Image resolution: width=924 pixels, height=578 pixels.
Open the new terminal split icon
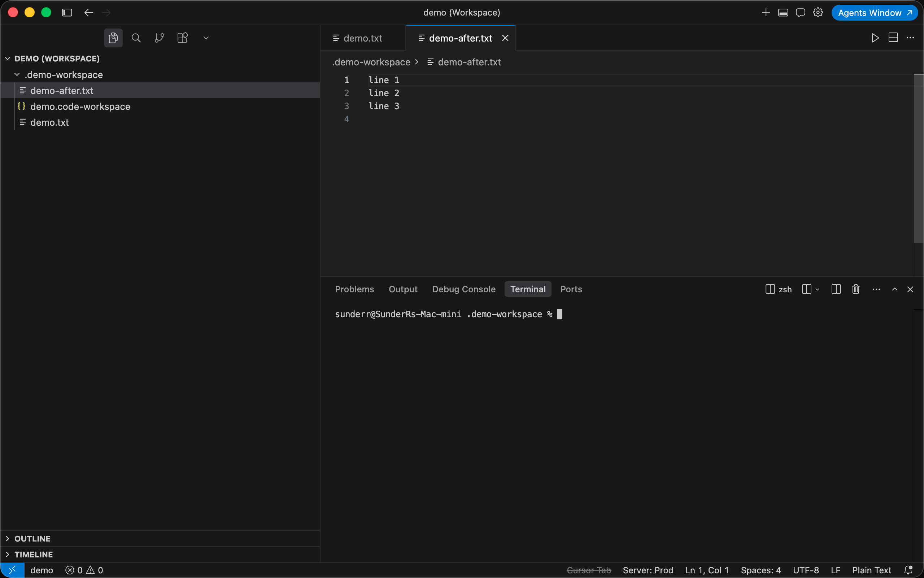tap(806, 289)
